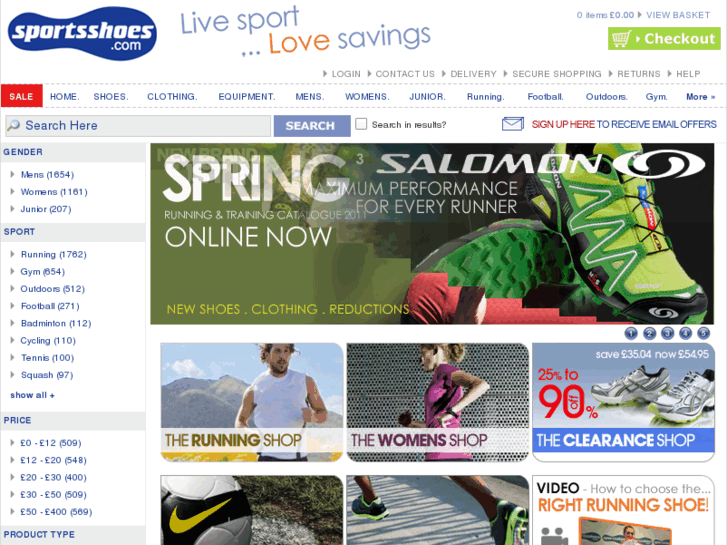Open the More » navigation menu
The image size is (727, 545).
click(701, 96)
